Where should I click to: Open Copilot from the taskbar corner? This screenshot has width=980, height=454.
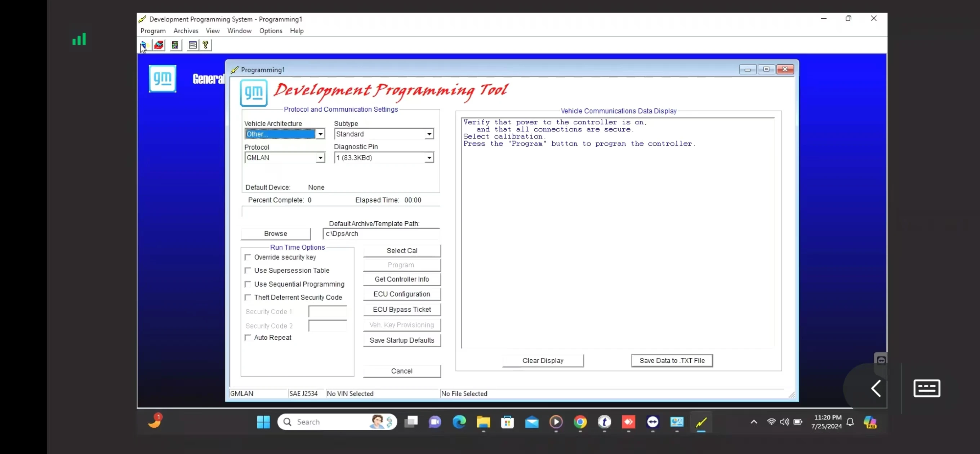[x=870, y=422]
